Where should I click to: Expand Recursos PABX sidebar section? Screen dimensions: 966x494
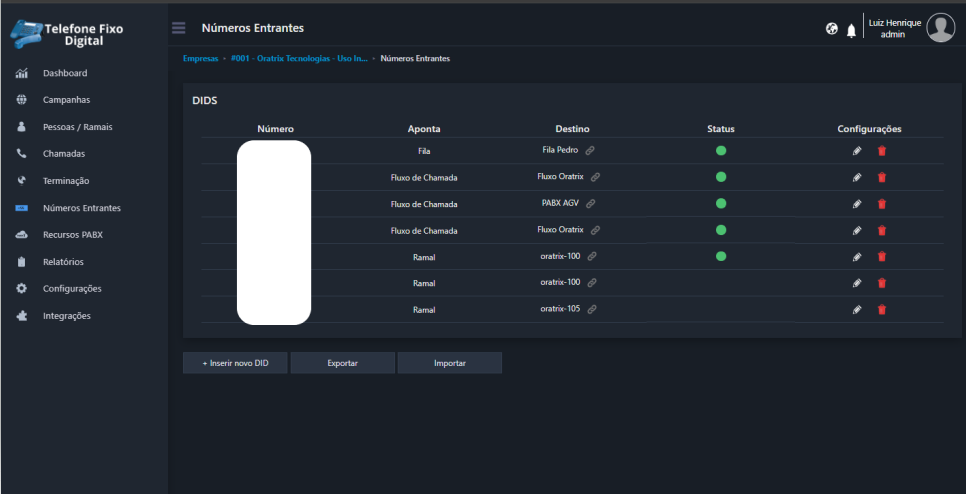[x=72, y=235]
